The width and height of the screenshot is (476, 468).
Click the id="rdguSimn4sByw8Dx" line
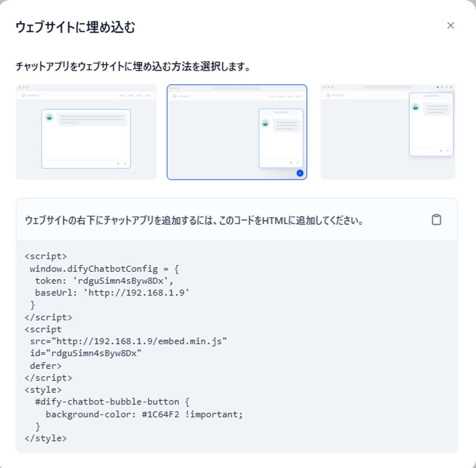pos(86,353)
